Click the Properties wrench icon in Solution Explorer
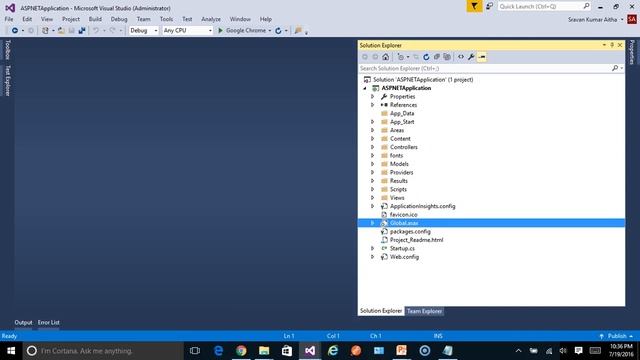Image resolution: width=640 pixels, height=360 pixels. pyautogui.click(x=471, y=57)
